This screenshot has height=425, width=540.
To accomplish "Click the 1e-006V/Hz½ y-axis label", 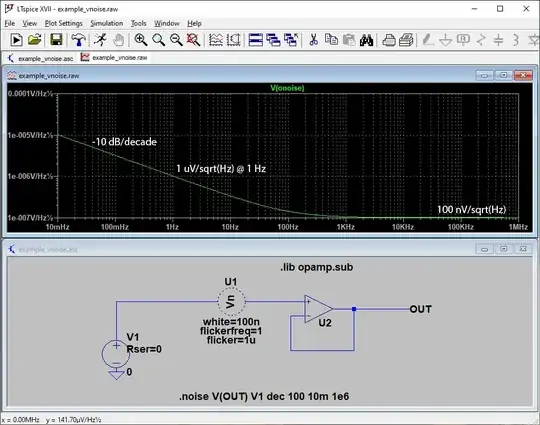I will pos(30,176).
